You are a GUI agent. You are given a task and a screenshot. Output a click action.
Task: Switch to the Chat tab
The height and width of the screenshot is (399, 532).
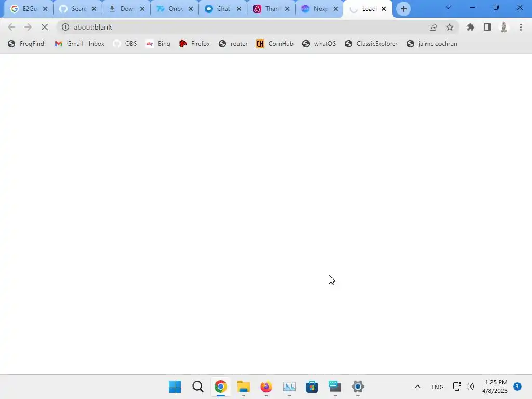(218, 9)
